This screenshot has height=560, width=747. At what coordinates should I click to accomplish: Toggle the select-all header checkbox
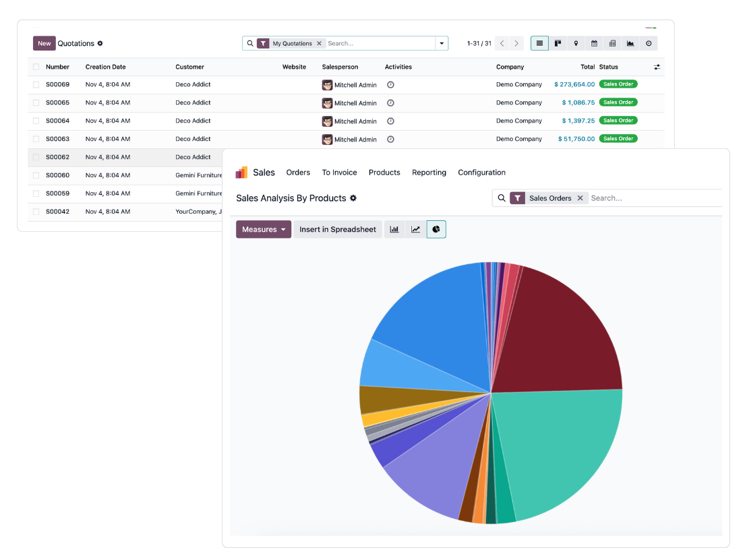(36, 67)
